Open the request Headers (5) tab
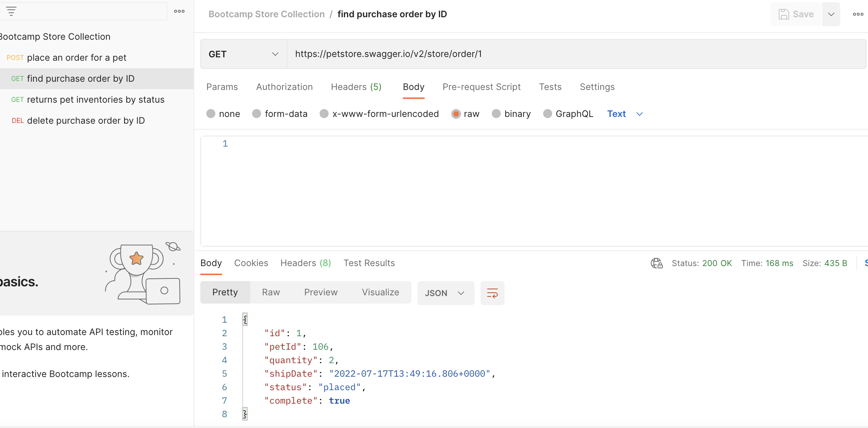Image resolution: width=868 pixels, height=428 pixels. [356, 87]
